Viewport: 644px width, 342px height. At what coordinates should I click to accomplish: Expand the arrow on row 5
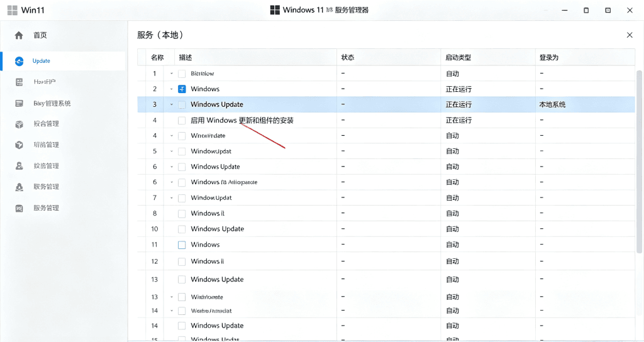pos(172,152)
